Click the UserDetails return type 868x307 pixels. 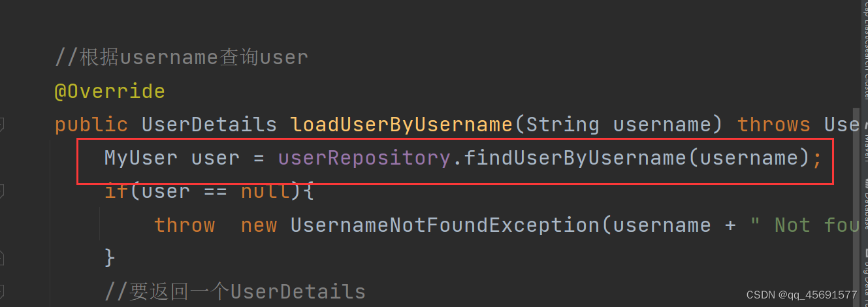tap(209, 124)
